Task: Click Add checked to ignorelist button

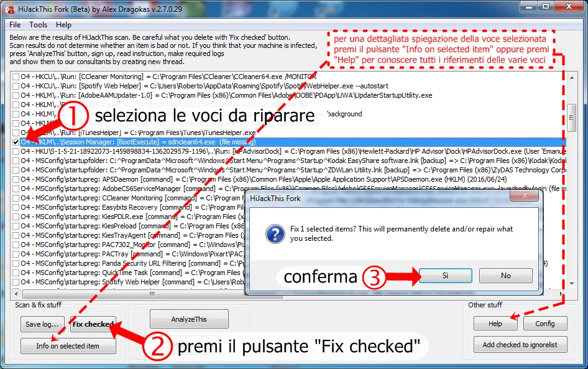Action: tap(520, 345)
